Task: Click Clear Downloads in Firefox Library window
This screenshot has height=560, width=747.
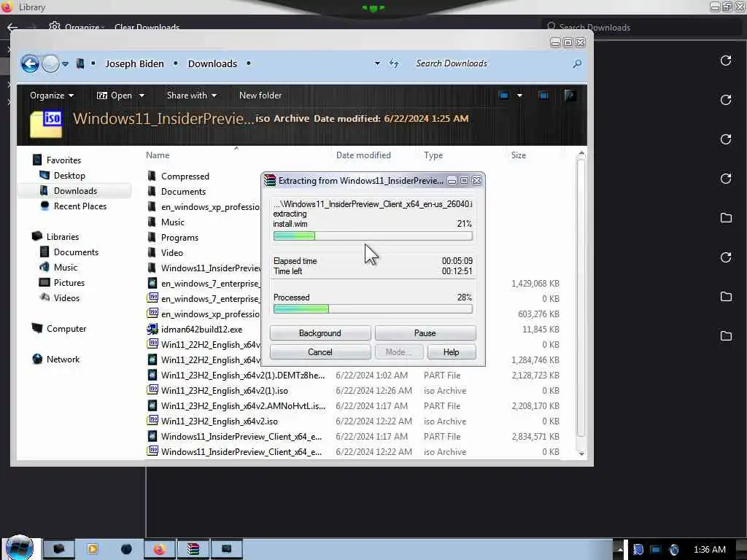Action: click(147, 27)
